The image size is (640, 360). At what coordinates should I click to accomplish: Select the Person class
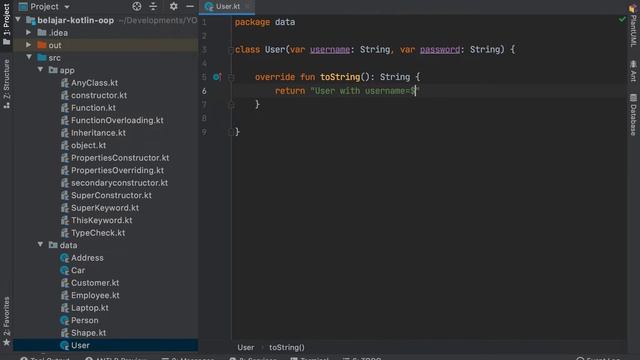[84, 320]
